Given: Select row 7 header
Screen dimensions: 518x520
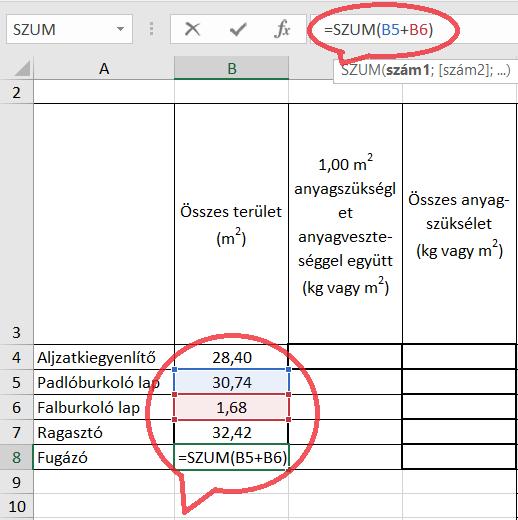Looking at the screenshot, I should [17, 432].
